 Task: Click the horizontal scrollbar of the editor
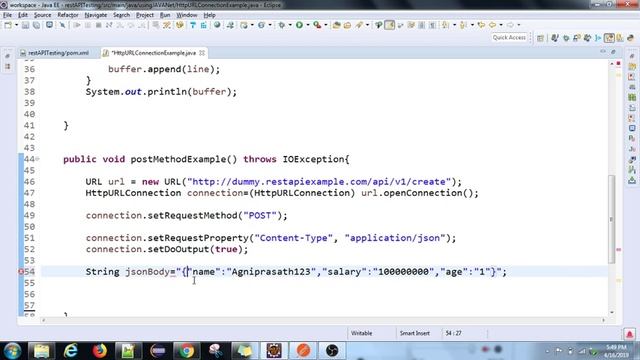(323, 320)
